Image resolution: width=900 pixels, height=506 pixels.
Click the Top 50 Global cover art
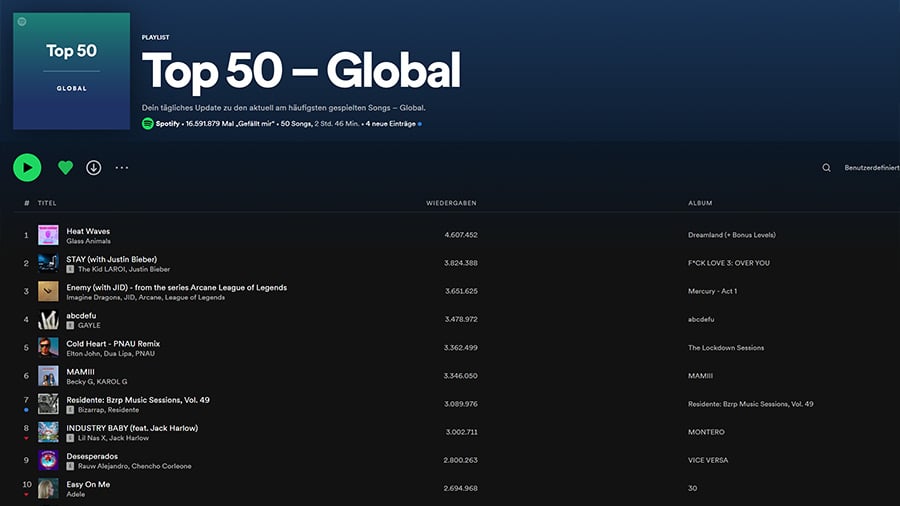72,71
